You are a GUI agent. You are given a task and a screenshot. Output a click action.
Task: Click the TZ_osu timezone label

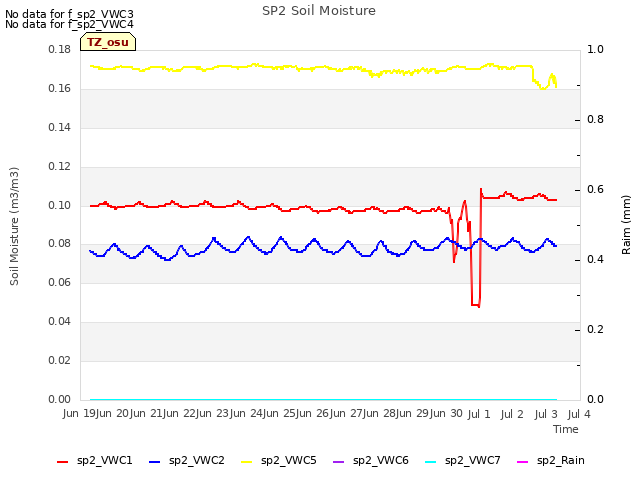point(108,42)
